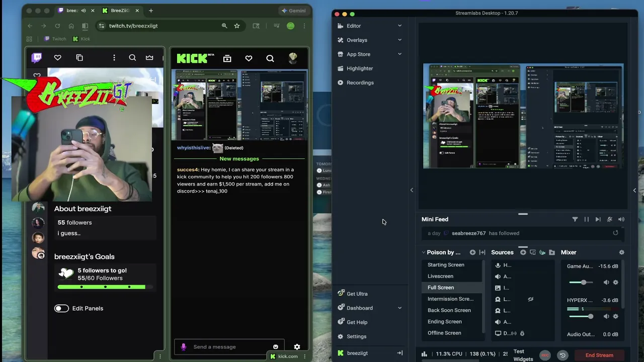Open Kick browse streams icon
This screenshot has width=644, height=362.
click(227, 58)
